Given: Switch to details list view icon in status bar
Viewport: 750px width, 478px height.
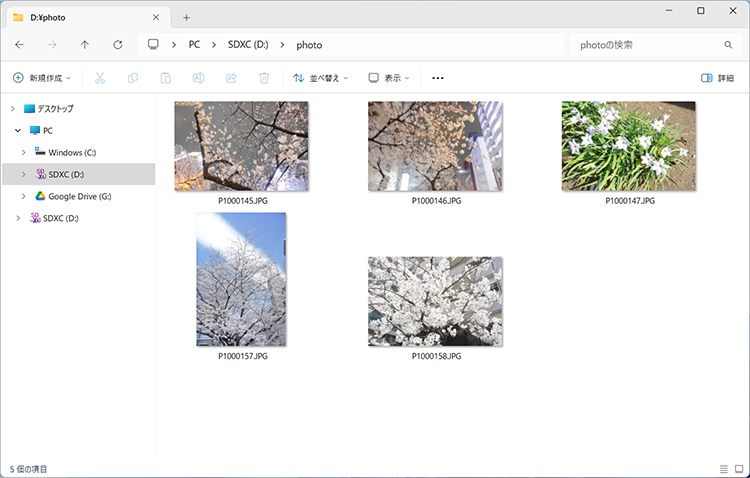Looking at the screenshot, I should (x=723, y=469).
